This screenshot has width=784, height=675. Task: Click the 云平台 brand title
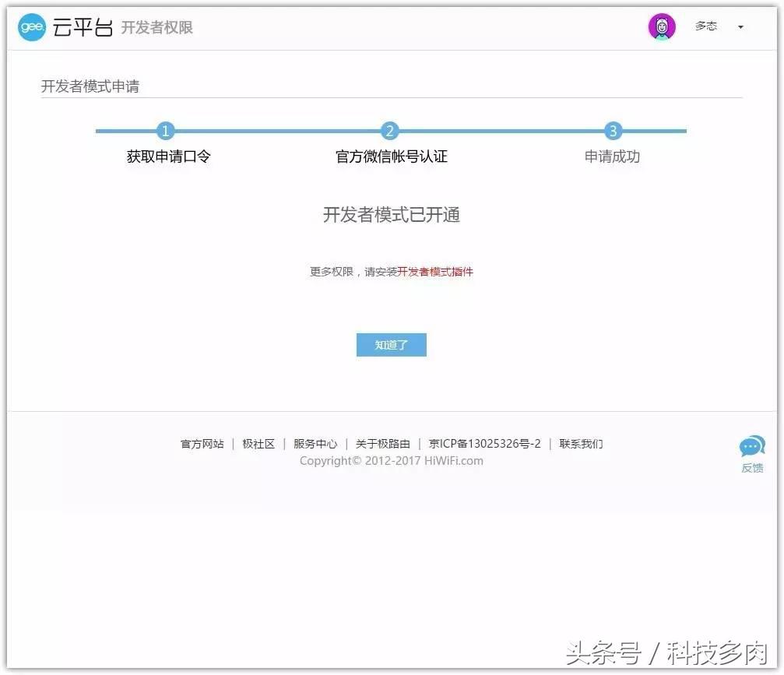coord(81,26)
